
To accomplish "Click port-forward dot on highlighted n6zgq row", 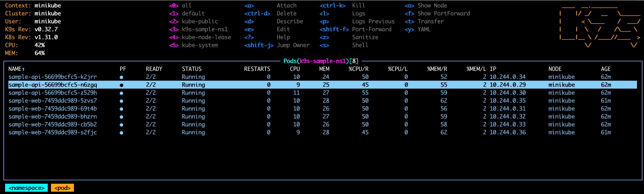I will coord(121,85).
